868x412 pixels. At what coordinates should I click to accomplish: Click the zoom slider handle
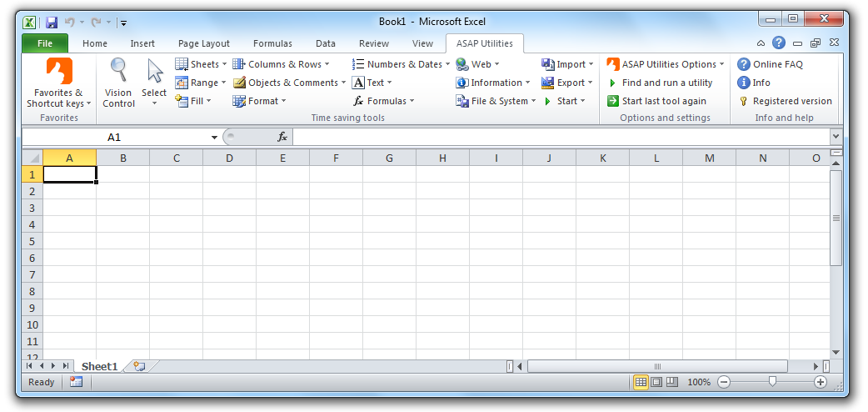point(772,381)
